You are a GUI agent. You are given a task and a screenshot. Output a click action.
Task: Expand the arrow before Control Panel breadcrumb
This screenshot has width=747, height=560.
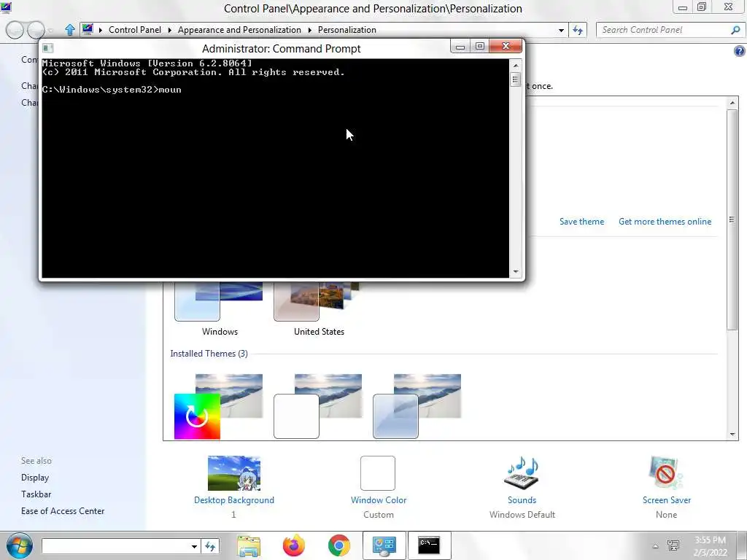101,30
